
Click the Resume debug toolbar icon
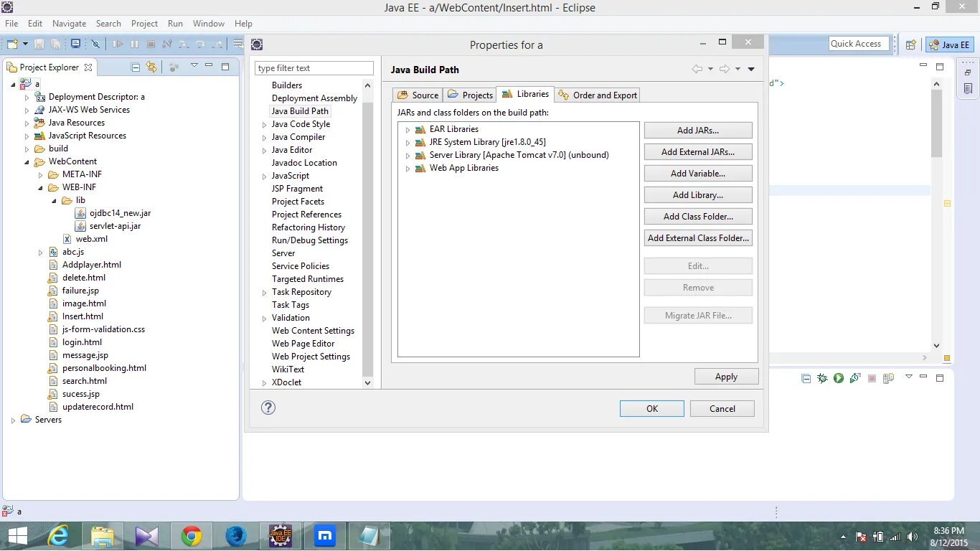coord(118,44)
